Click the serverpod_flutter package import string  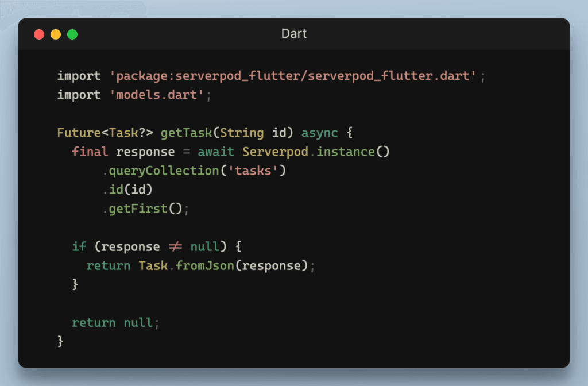coord(293,76)
